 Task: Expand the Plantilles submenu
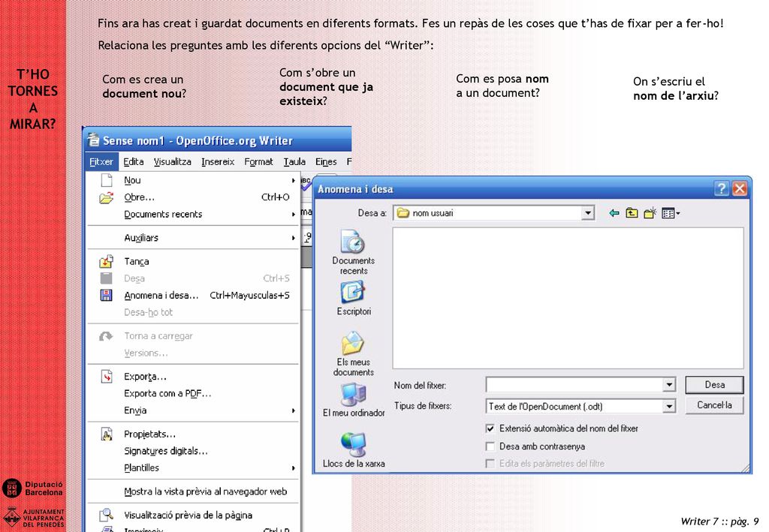[x=294, y=467]
